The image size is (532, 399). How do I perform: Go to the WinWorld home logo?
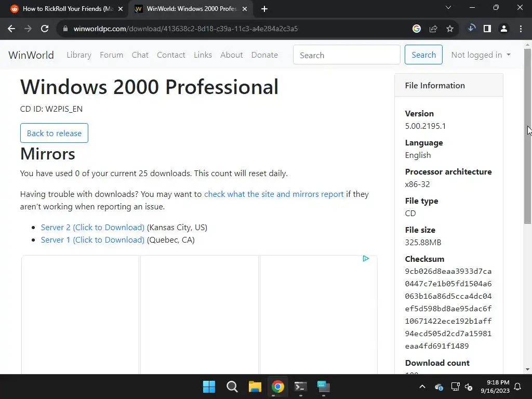coord(31,55)
